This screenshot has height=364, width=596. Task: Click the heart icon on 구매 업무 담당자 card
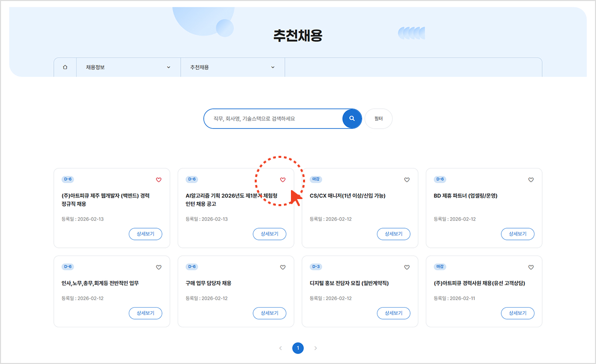point(282,267)
